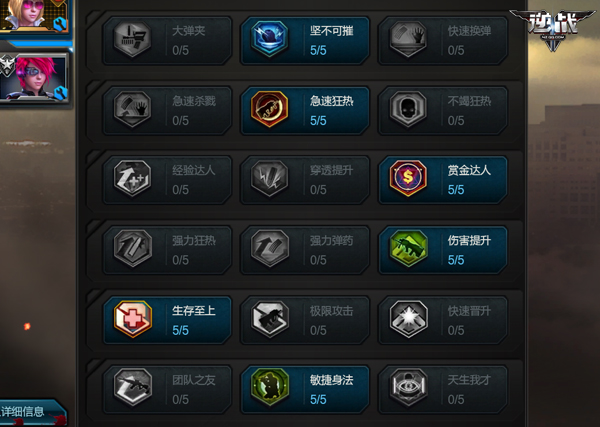The image size is (600, 427).
Task: Select the pink-haired character portrait
Action: pyautogui.click(x=34, y=78)
